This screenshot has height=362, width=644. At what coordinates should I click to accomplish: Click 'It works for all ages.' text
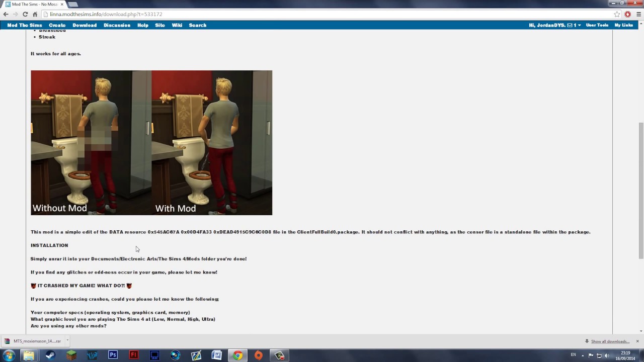(56, 53)
